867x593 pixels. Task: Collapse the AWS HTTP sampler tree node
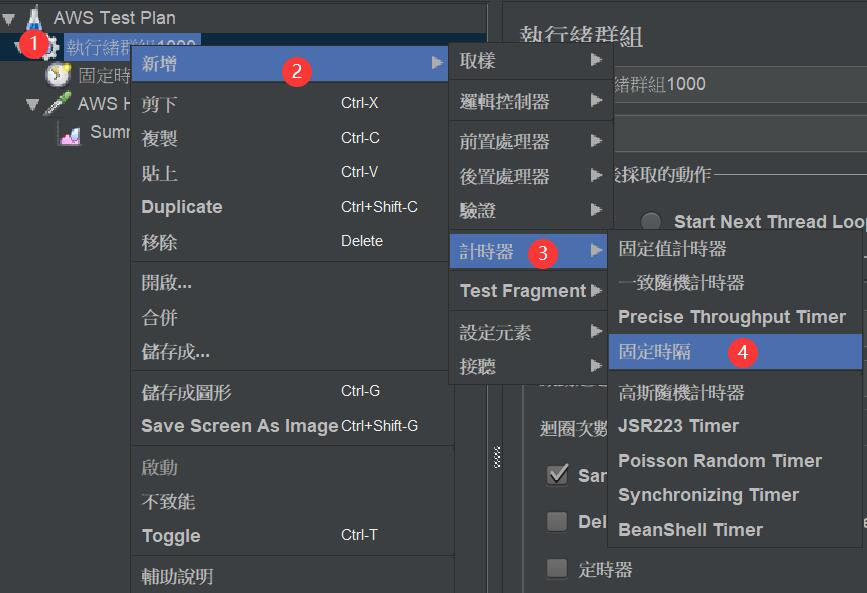click(x=33, y=104)
